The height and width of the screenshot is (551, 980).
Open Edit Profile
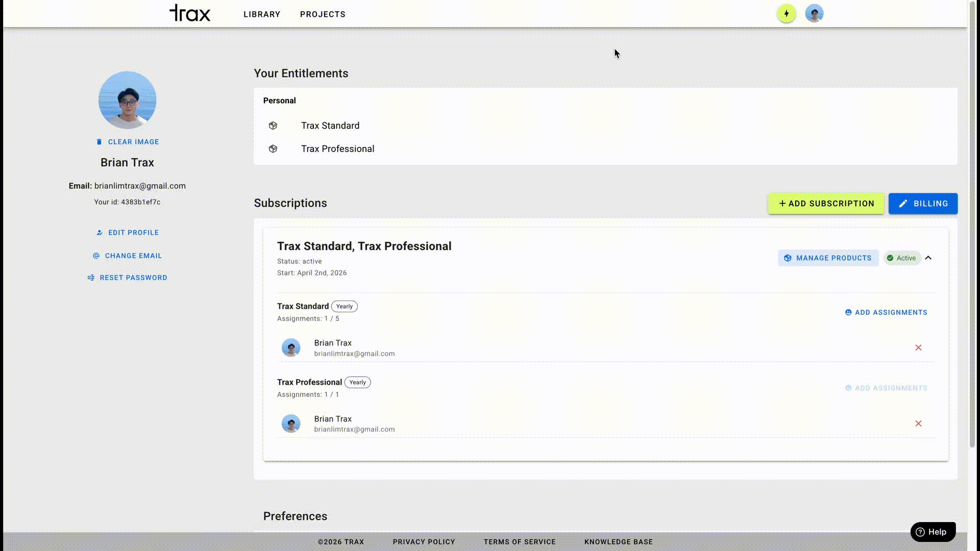pyautogui.click(x=128, y=233)
